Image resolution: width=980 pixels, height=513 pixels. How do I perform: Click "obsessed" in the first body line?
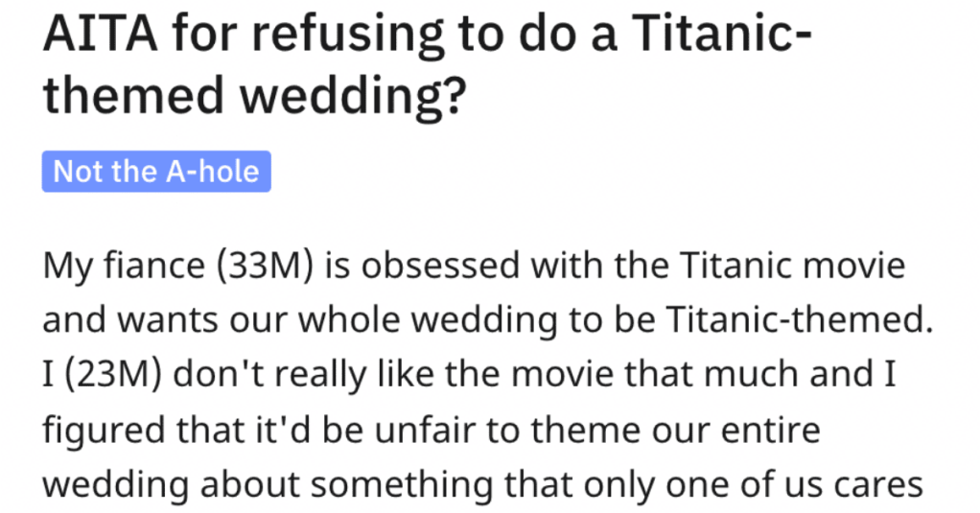[x=446, y=266]
